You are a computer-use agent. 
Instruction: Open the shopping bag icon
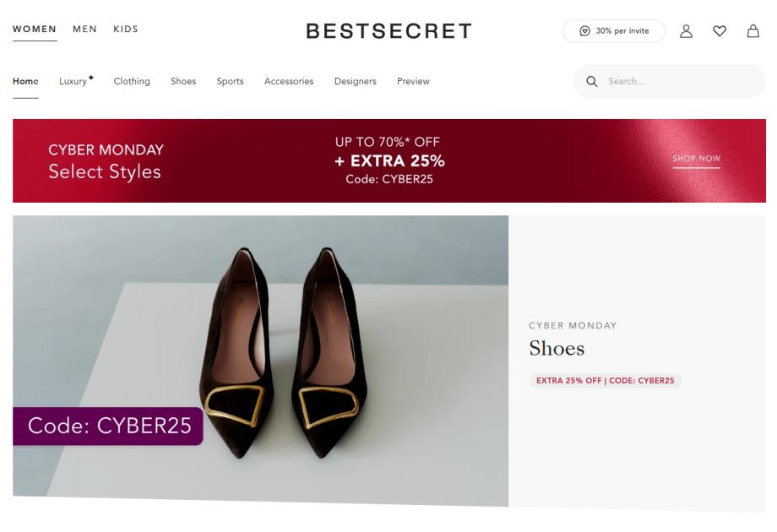coord(753,31)
